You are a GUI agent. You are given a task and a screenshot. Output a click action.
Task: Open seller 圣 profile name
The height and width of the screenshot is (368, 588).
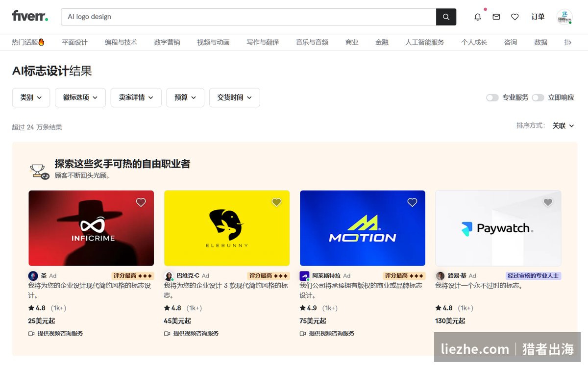44,276
